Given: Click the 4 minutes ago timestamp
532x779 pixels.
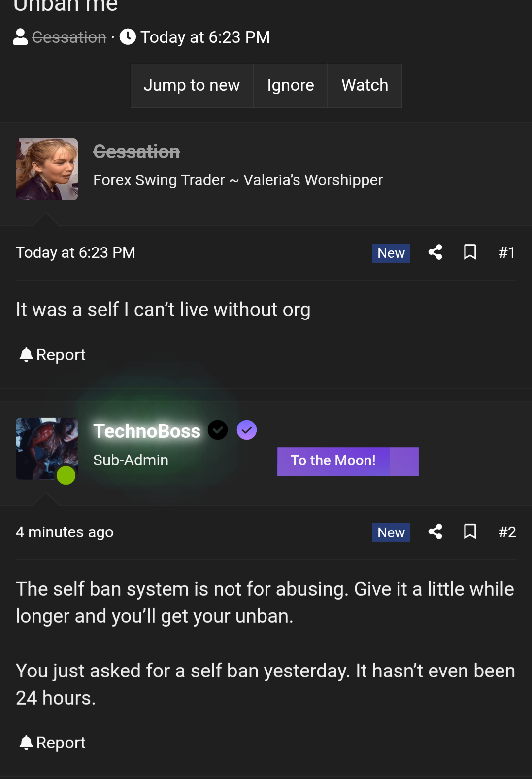Looking at the screenshot, I should [x=65, y=532].
